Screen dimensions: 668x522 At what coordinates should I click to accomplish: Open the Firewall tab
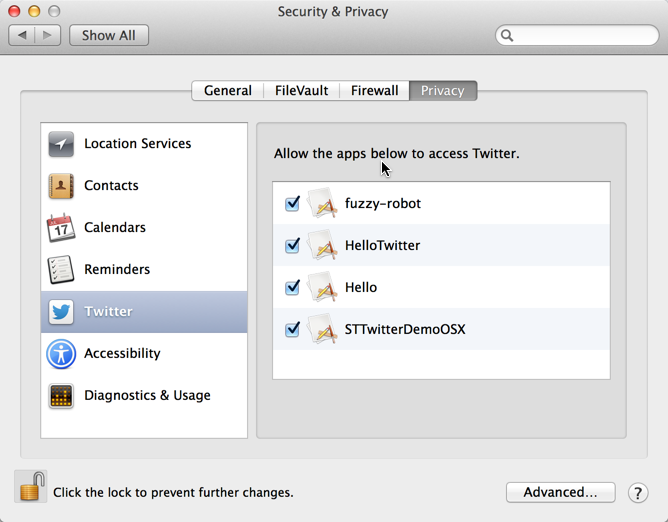[374, 91]
